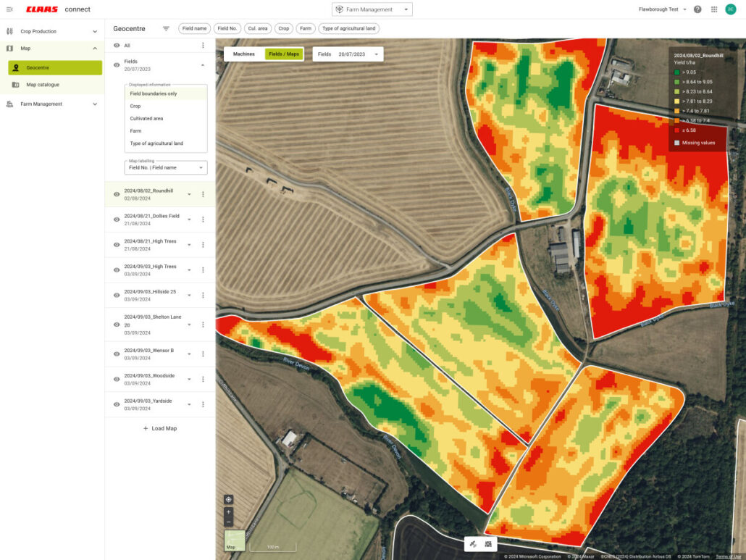Open the apps grid launcher
The height and width of the screenshot is (560, 746).
714,9
